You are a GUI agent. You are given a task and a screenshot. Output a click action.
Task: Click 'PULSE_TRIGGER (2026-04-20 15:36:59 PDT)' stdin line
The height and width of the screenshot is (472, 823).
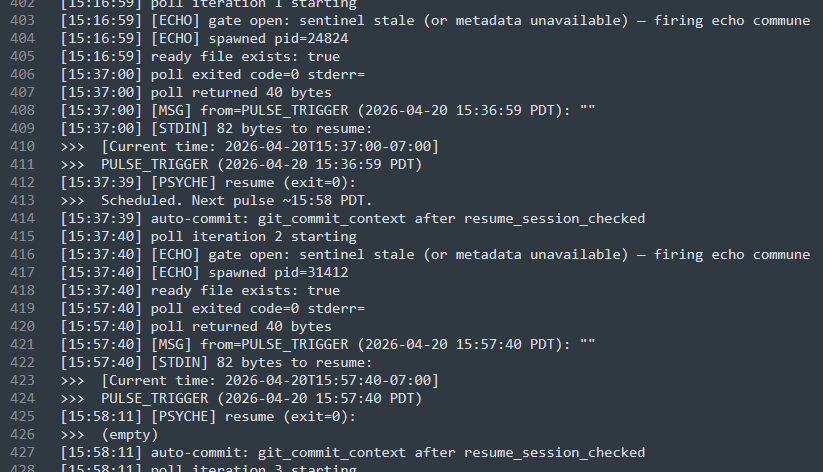tap(261, 165)
